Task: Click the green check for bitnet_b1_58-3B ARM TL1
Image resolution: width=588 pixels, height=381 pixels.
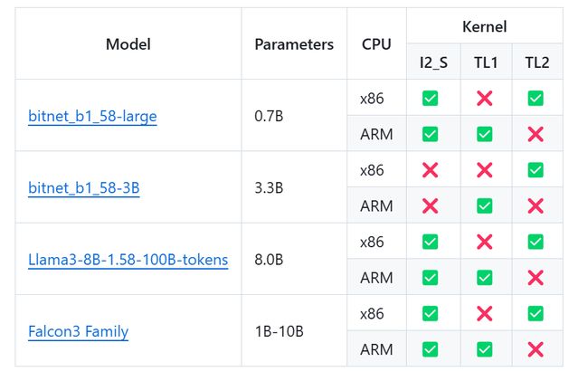Action: [x=484, y=205]
